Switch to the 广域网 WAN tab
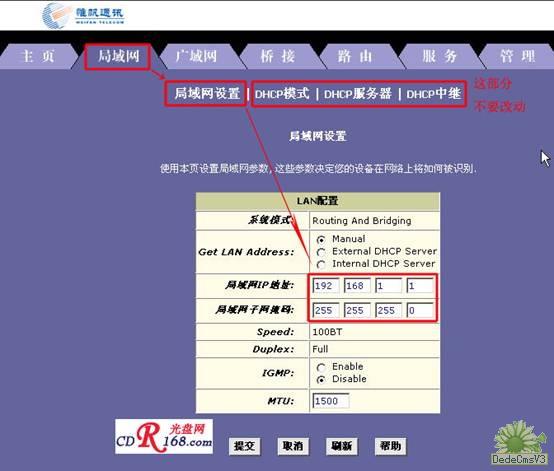Viewport: 554px width, 471px height. pos(196,56)
